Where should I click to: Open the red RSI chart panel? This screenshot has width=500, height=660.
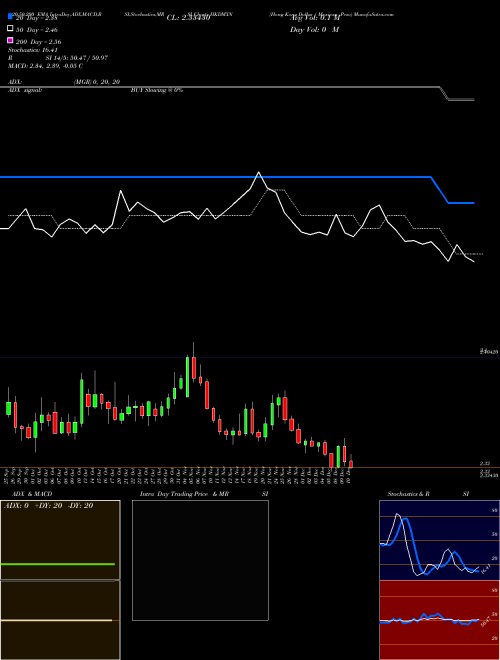pyautogui.click(x=439, y=620)
